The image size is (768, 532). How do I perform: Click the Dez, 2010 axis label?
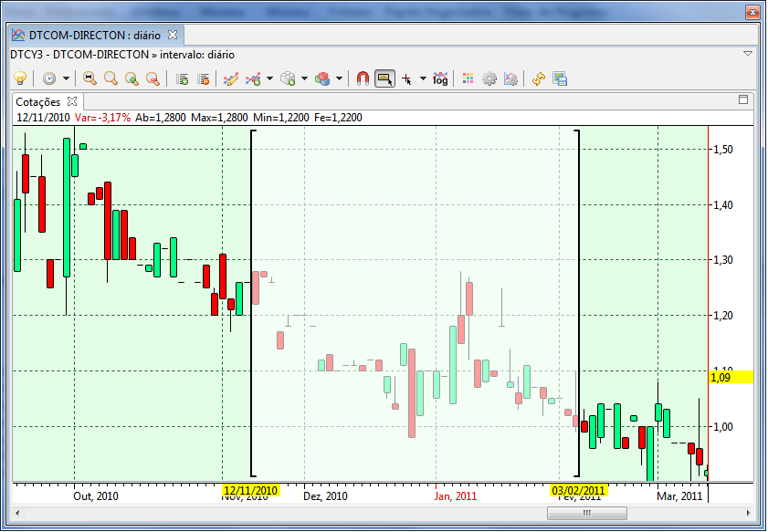325,495
